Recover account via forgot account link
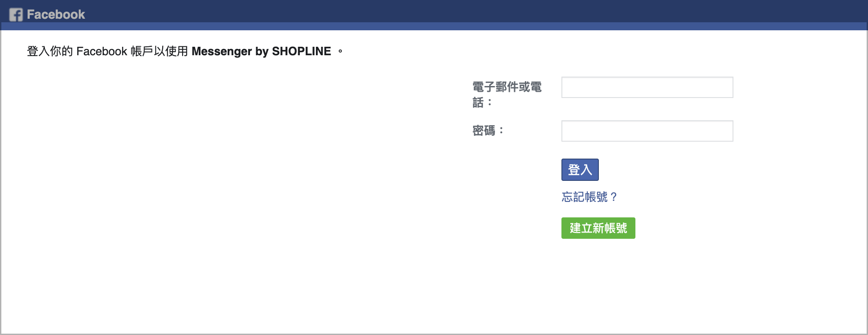The height and width of the screenshot is (335, 868). pyautogui.click(x=589, y=197)
